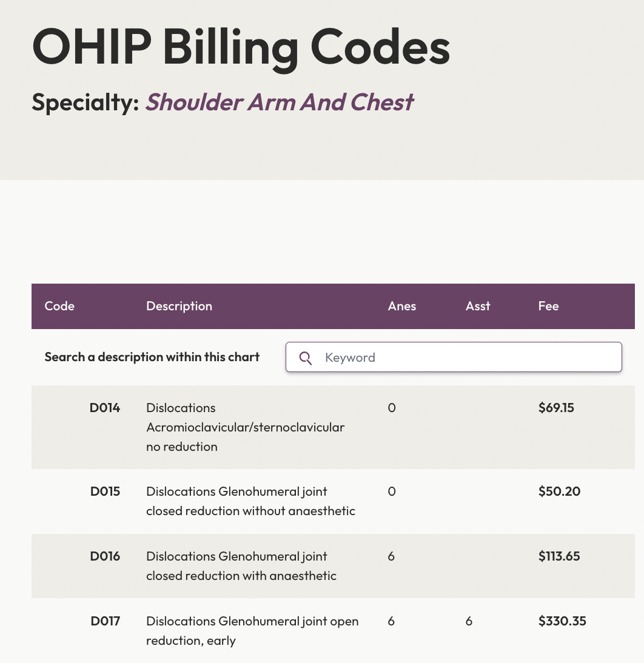Select the search icon inside the Keyword box
The width and height of the screenshot is (644, 663).
306,358
